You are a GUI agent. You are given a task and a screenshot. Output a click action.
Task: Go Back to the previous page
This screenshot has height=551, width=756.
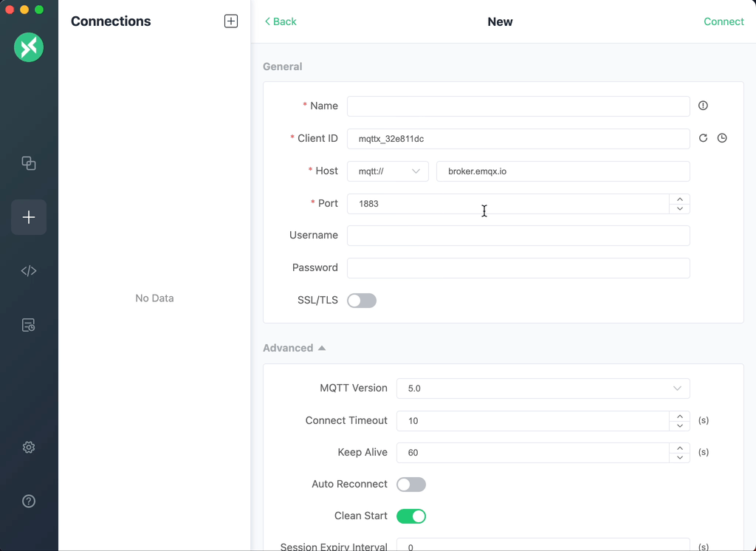[281, 21]
